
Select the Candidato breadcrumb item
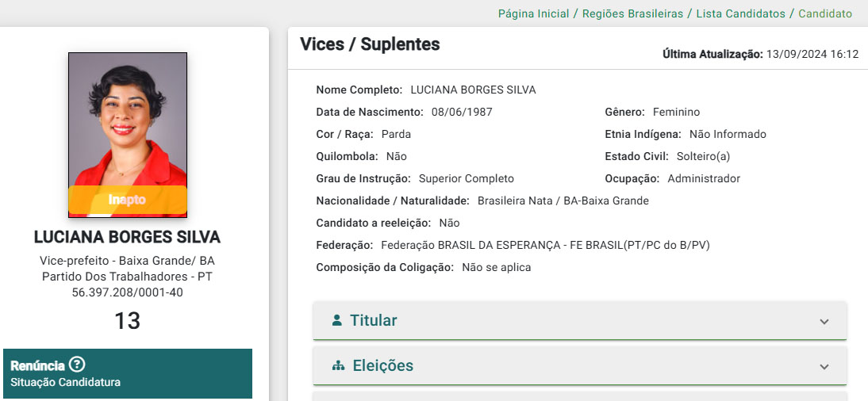(825, 13)
